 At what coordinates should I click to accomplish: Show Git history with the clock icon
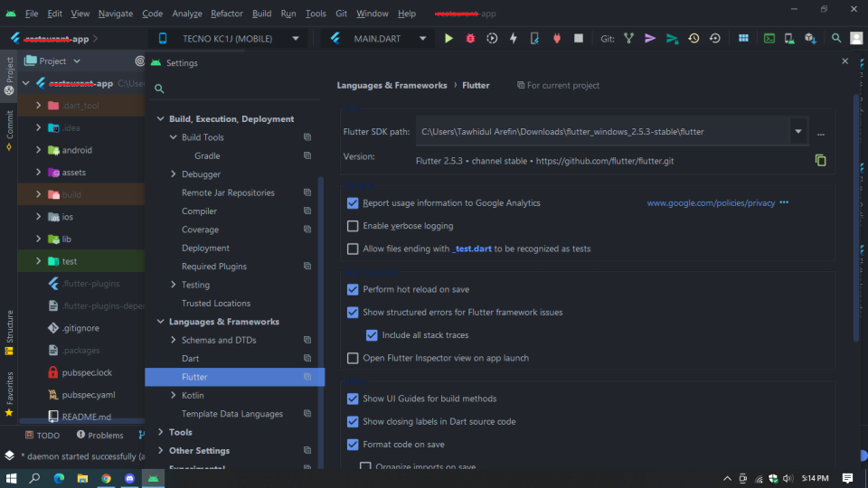[693, 38]
